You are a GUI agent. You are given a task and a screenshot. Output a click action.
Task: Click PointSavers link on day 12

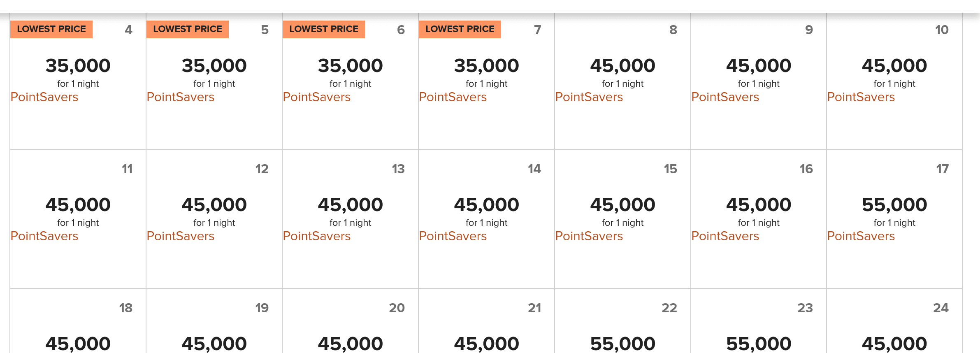[x=181, y=236]
